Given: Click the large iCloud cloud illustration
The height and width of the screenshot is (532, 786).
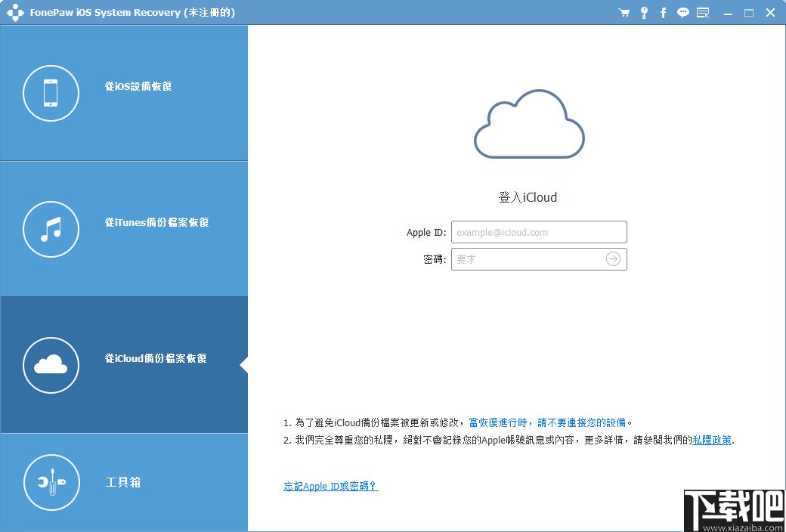Looking at the screenshot, I should tap(529, 125).
